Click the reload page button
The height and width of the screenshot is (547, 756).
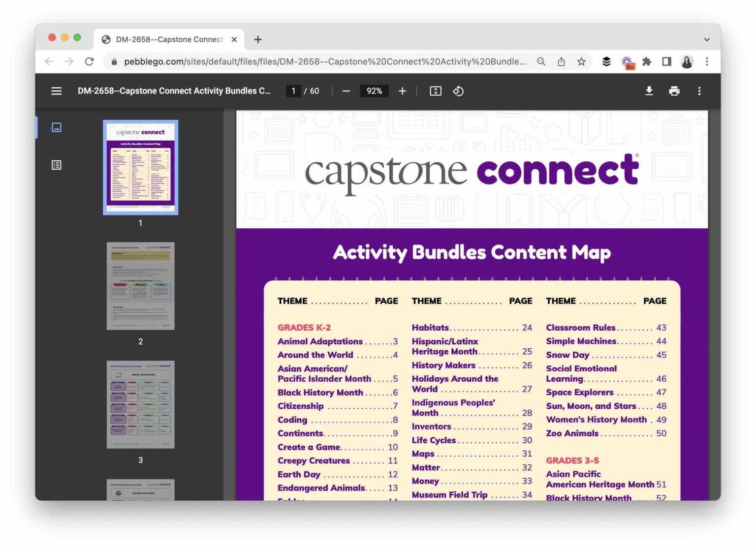point(89,61)
